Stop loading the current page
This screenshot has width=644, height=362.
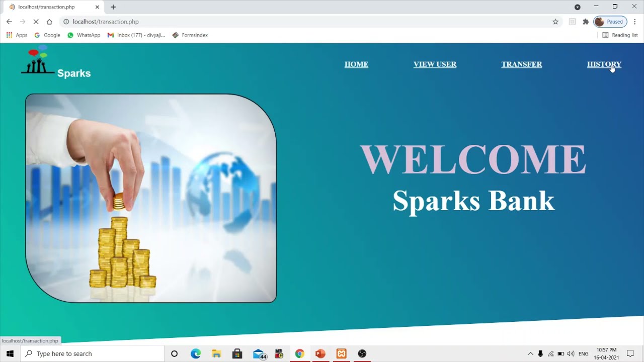point(36,22)
